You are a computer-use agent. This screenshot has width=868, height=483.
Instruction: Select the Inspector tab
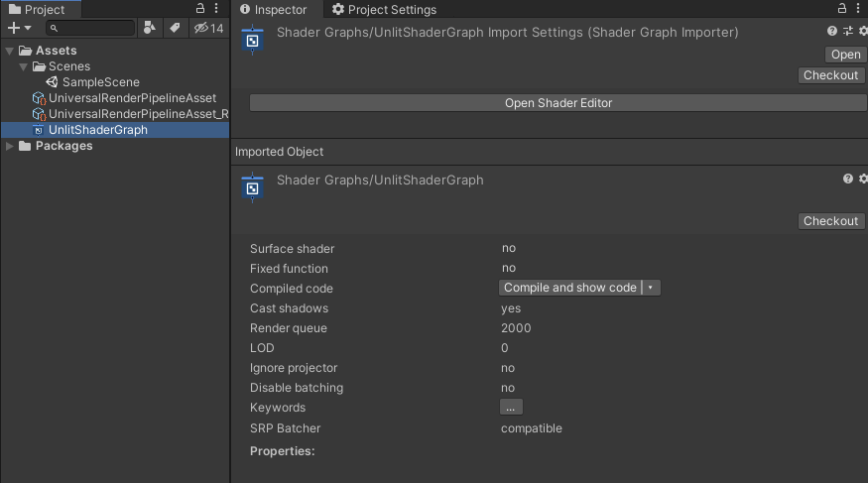274,9
